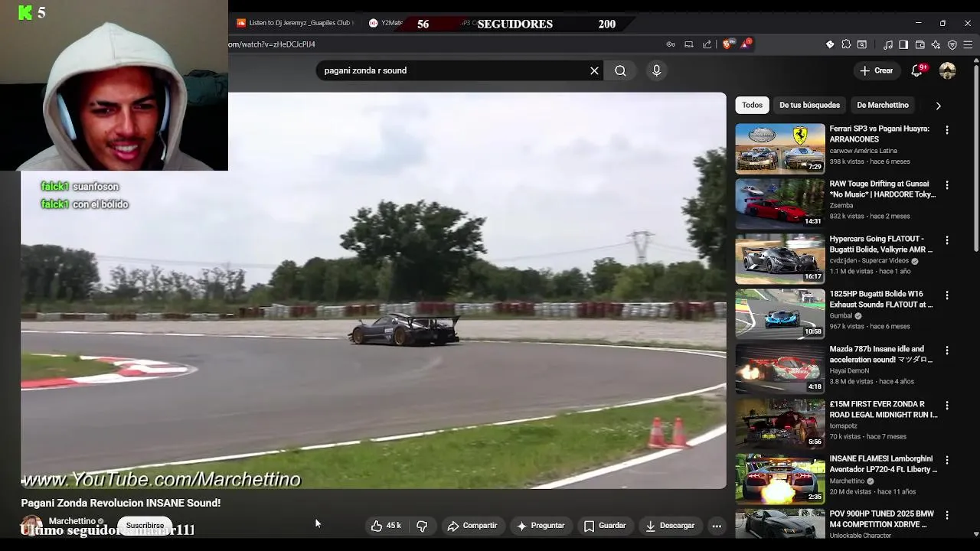Open the tomspotz channel name
The width and height of the screenshot is (980, 551).
coord(844,426)
